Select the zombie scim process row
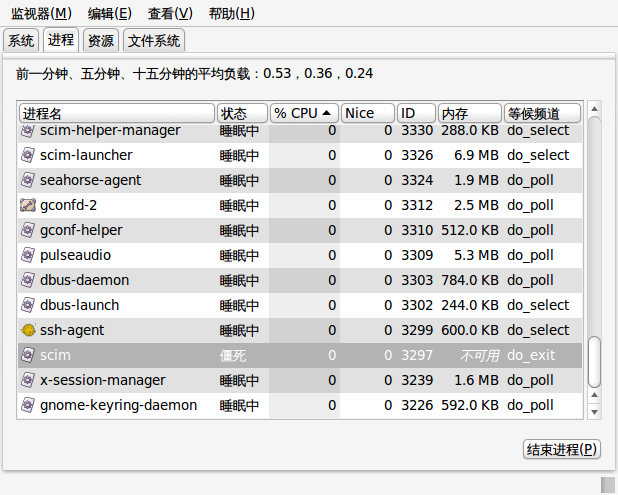 (x=300, y=355)
